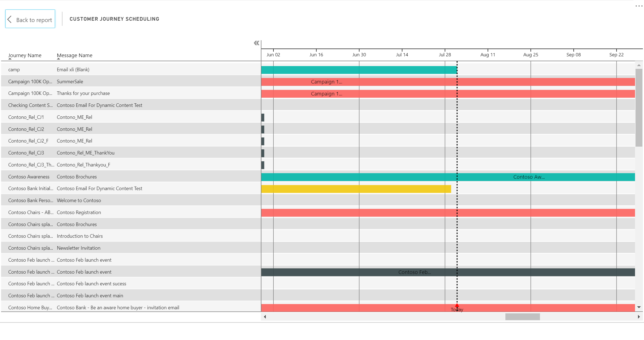The width and height of the screenshot is (644, 340).
Task: Click the Sep 22 date label
Action: pyautogui.click(x=616, y=55)
